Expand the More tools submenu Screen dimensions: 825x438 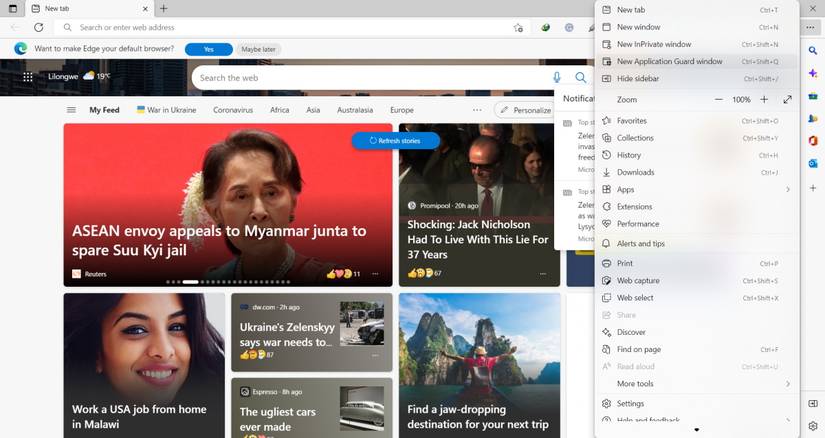point(697,384)
